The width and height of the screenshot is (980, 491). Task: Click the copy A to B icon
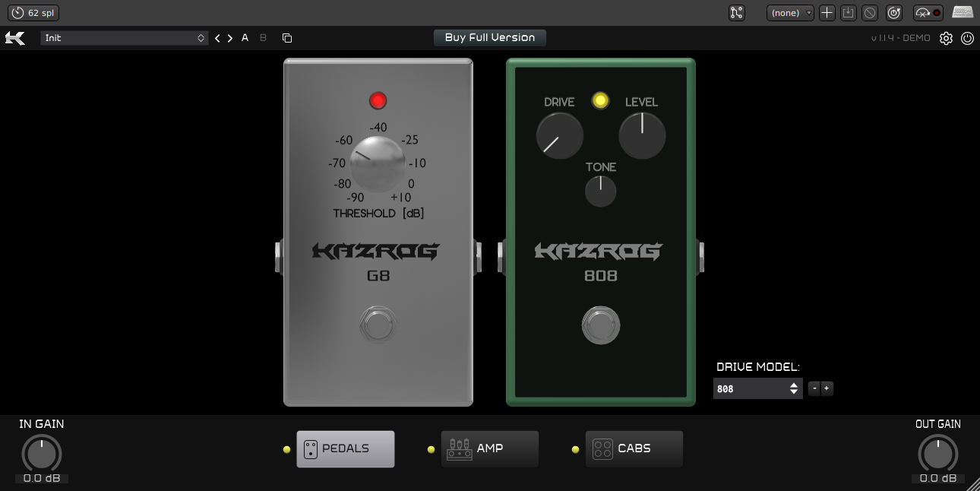pyautogui.click(x=286, y=38)
